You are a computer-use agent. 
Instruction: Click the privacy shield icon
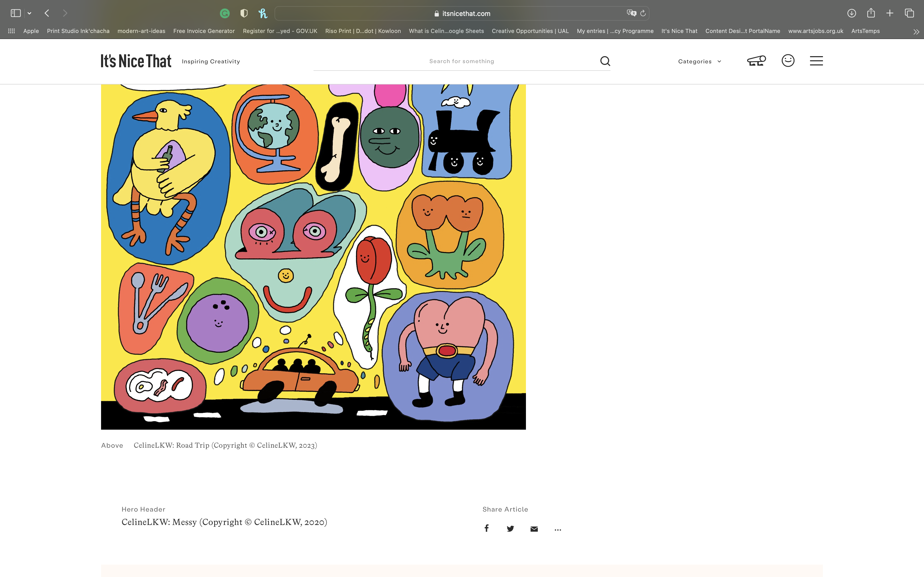[x=244, y=13]
